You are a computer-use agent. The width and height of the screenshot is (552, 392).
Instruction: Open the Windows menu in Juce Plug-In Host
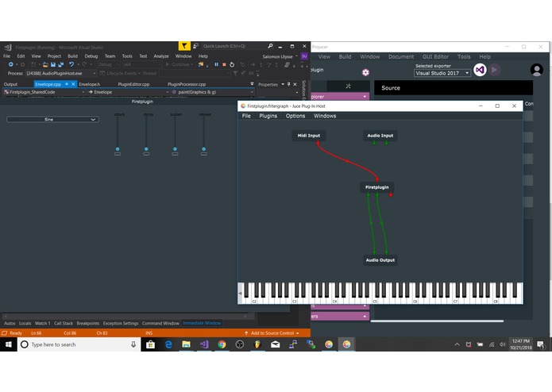[x=325, y=116]
